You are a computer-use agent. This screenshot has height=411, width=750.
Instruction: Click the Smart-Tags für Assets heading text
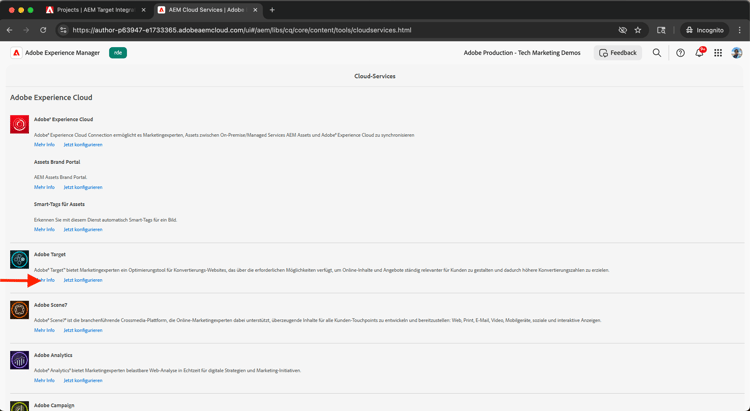59,204
